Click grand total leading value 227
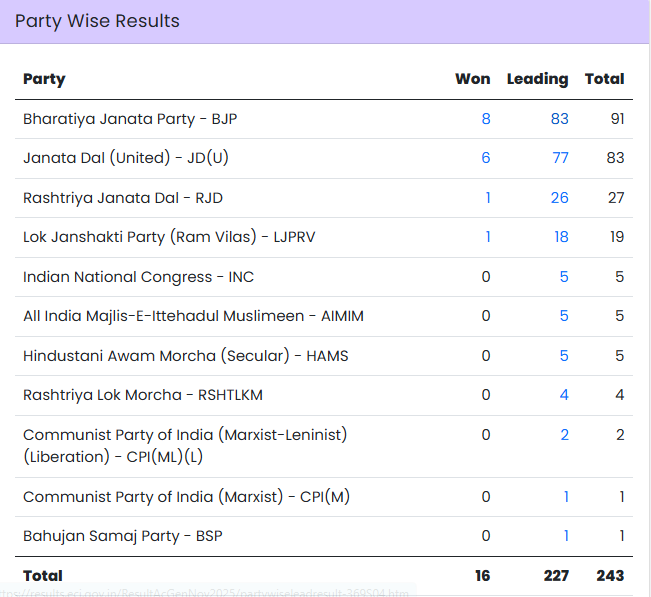This screenshot has height=597, width=651. (556, 575)
